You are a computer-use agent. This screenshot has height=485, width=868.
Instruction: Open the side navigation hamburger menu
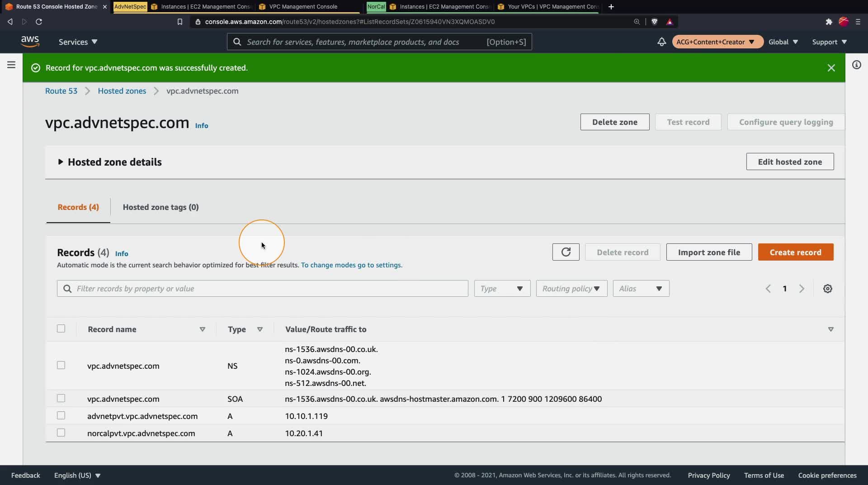click(11, 65)
